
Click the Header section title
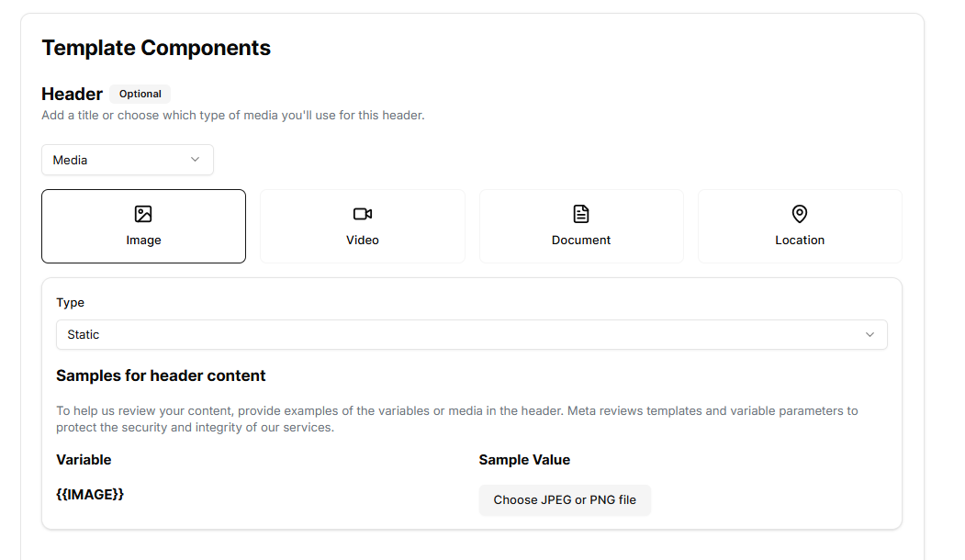pyautogui.click(x=72, y=94)
